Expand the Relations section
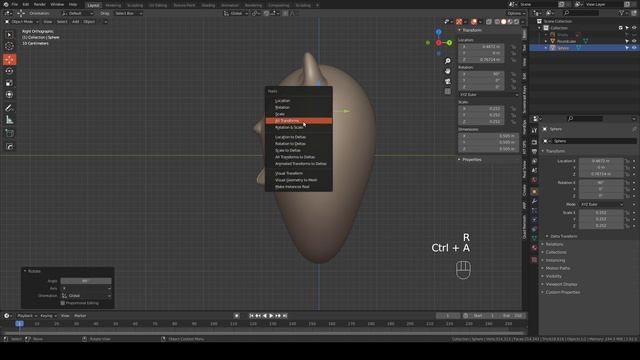The height and width of the screenshot is (360, 640). click(x=554, y=244)
